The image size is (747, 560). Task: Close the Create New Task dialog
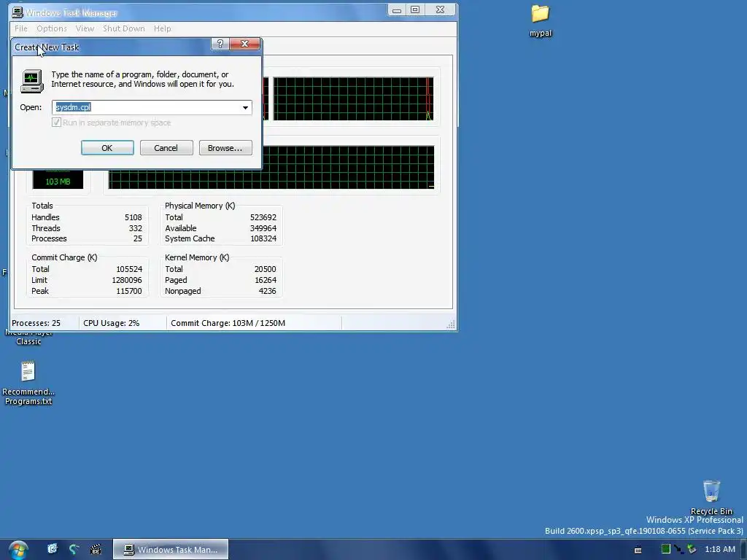[x=245, y=44]
